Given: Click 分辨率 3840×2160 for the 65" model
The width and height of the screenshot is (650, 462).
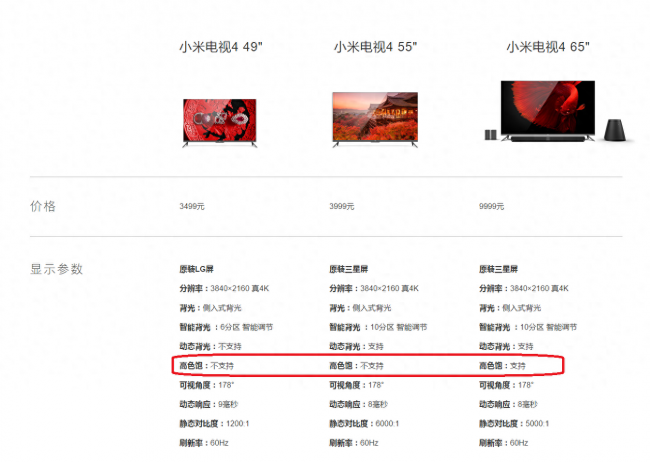Looking at the screenshot, I should (524, 288).
